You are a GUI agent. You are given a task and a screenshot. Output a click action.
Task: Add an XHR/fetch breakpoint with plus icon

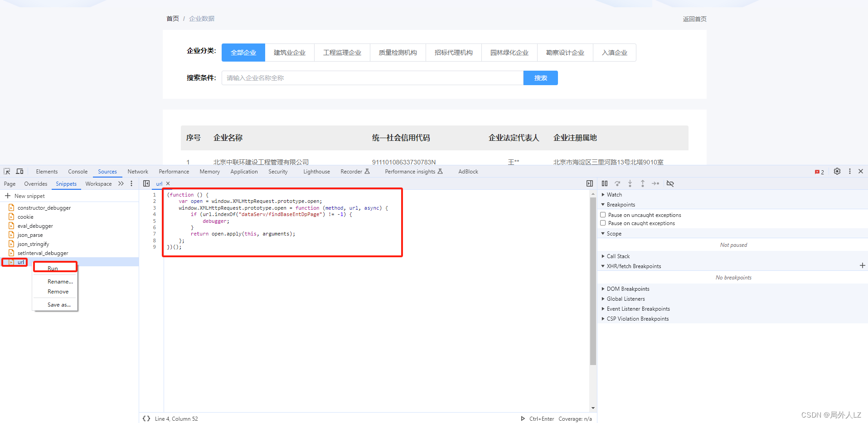pyautogui.click(x=863, y=266)
